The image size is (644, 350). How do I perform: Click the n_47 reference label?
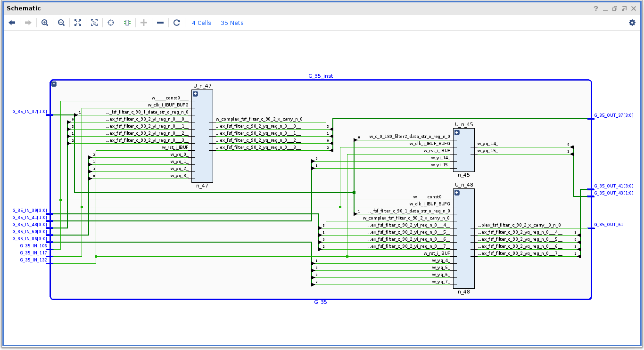coord(202,186)
